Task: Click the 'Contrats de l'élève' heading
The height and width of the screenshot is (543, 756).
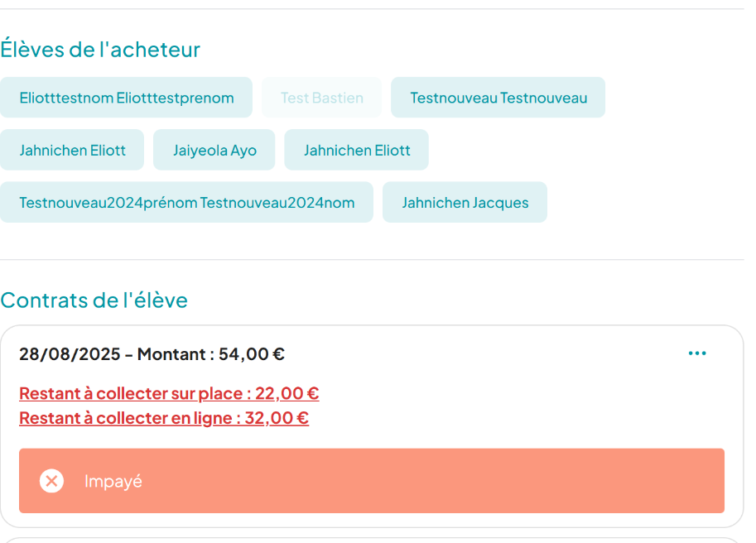Action: point(94,300)
